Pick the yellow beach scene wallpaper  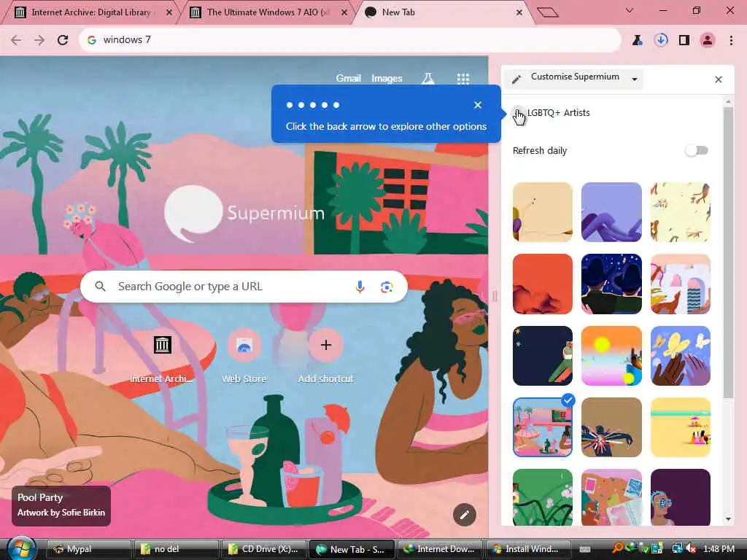point(681,427)
